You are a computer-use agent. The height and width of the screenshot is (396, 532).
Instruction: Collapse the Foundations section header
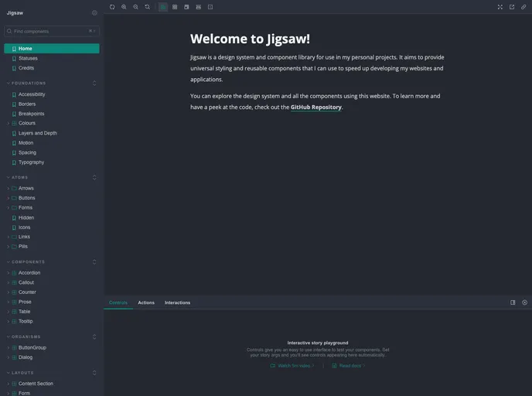click(x=29, y=83)
